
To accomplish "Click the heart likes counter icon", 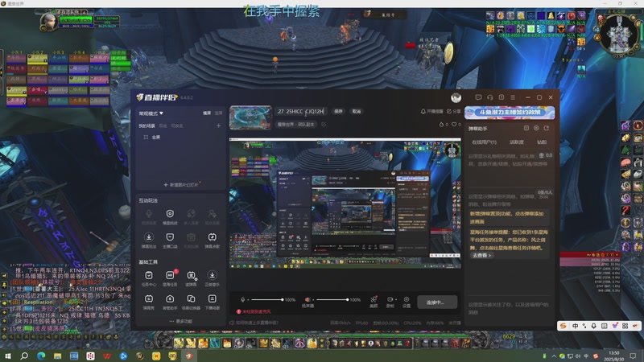I will 454,125.
